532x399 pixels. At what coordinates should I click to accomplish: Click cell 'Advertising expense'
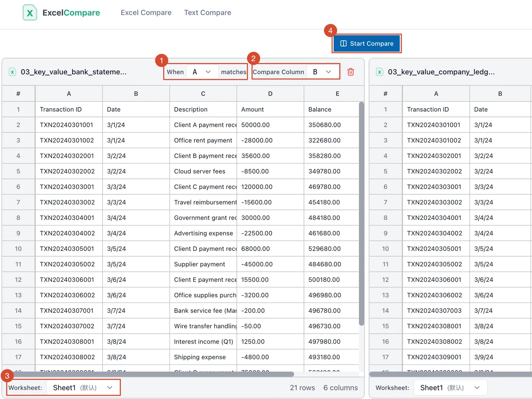pyautogui.click(x=203, y=233)
